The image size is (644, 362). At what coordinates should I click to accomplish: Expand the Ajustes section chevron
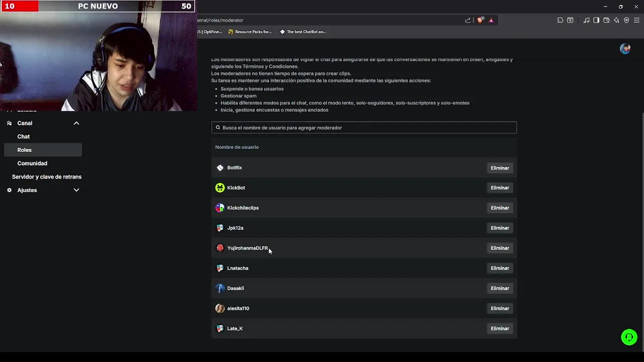(x=76, y=190)
